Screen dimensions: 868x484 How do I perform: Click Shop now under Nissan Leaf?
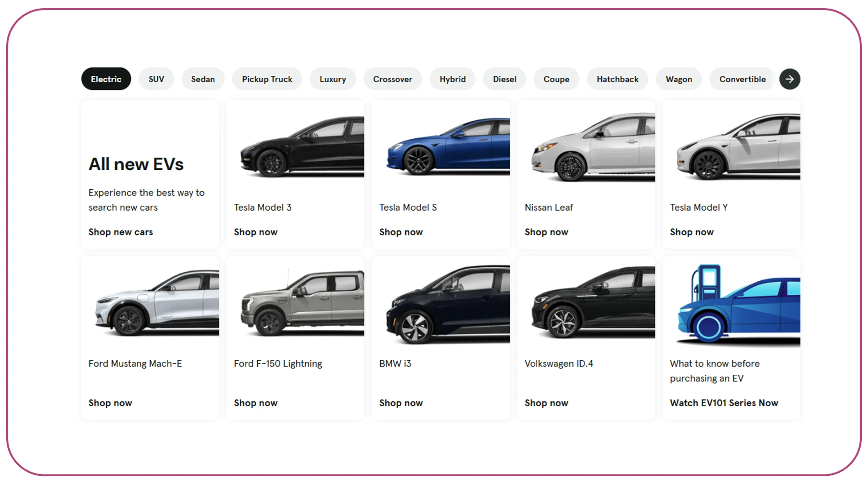[x=547, y=232]
